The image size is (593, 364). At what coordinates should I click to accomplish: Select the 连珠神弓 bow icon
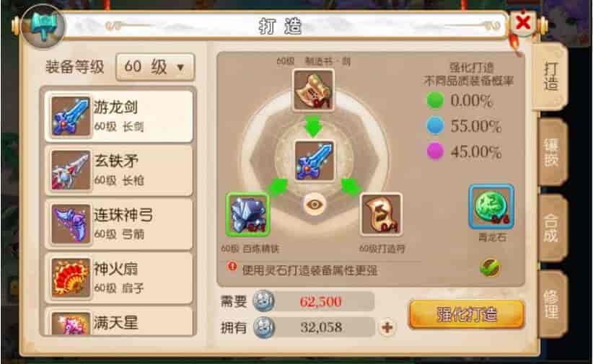pos(71,224)
